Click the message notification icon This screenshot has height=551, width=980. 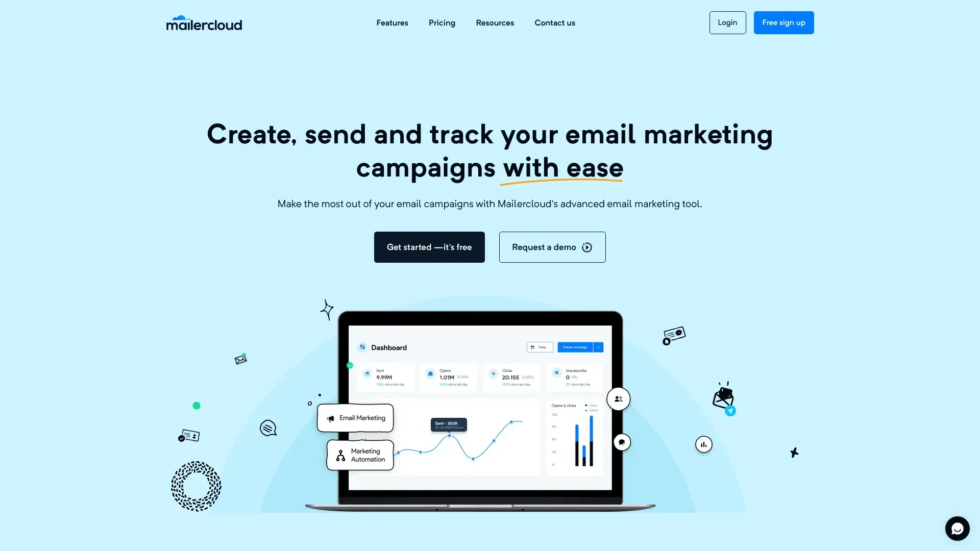pyautogui.click(x=957, y=528)
